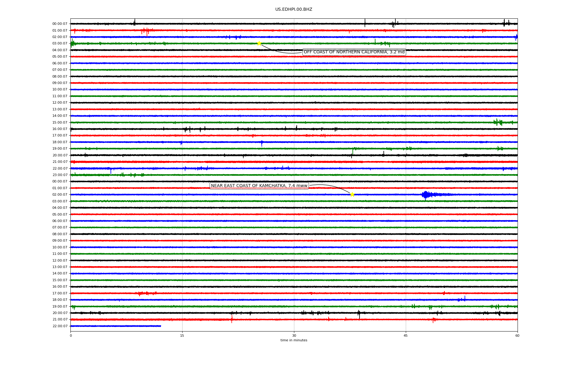Click the yellow star on the 03:00:07 trace

click(259, 43)
